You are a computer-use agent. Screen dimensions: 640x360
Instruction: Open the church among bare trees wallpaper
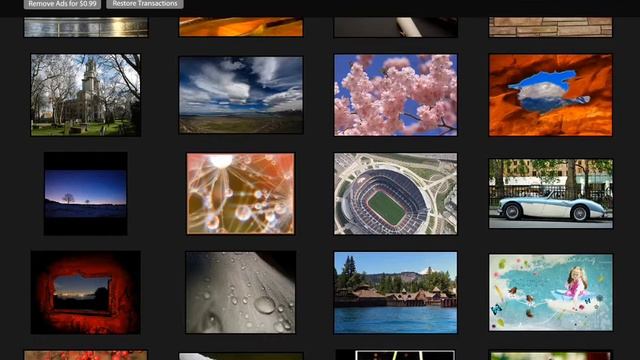[86, 95]
